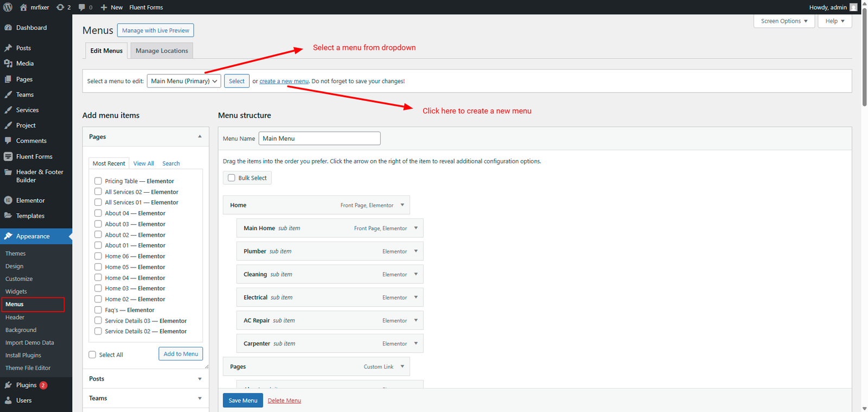
Task: Click the Save Menu button
Action: click(242, 401)
